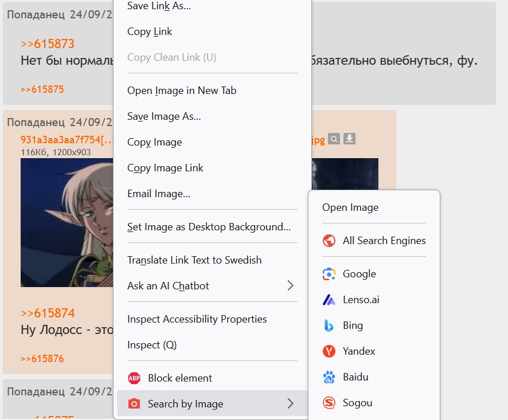
Task: Click the Bing logo icon
Action: pos(329,325)
